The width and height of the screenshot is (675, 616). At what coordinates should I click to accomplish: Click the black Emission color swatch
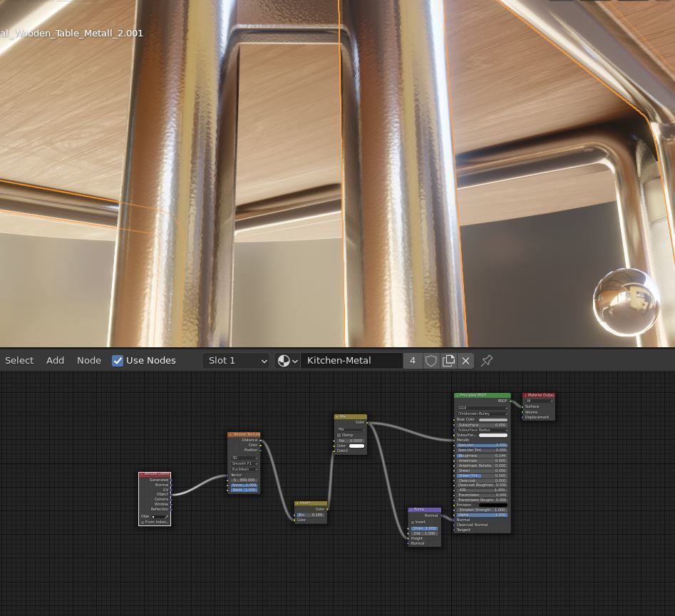[x=493, y=505]
